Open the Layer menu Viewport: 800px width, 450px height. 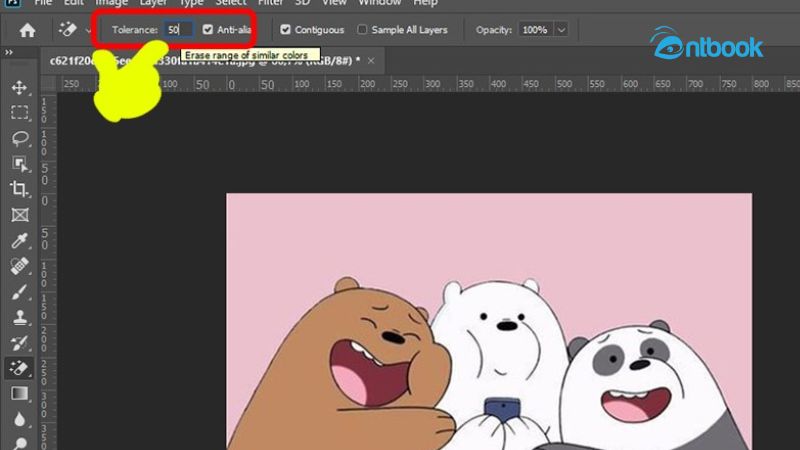(x=153, y=3)
